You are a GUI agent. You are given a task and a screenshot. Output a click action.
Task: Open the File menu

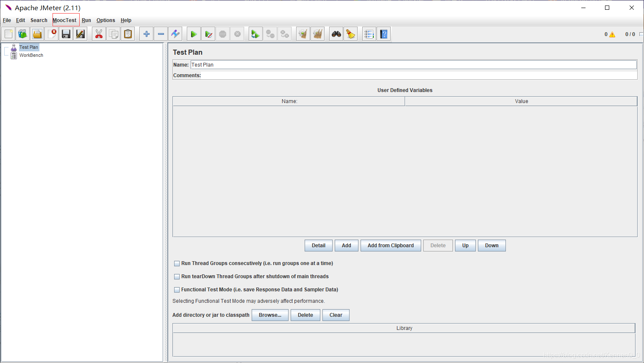pyautogui.click(x=7, y=20)
